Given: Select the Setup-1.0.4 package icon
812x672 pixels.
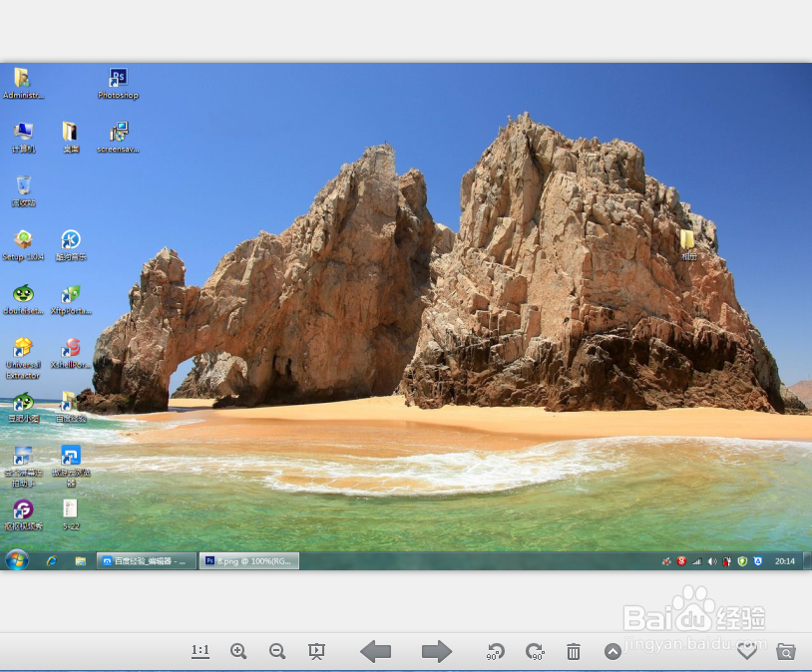Looking at the screenshot, I should tap(23, 245).
